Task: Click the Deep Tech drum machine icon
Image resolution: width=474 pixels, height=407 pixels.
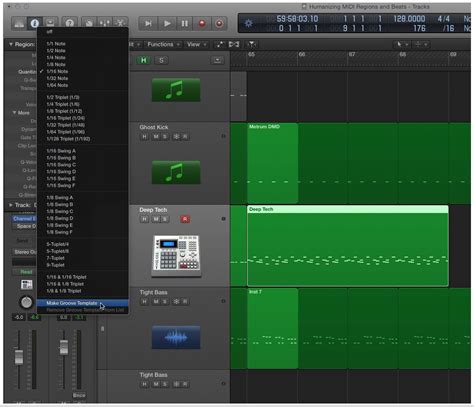Action: (176, 256)
